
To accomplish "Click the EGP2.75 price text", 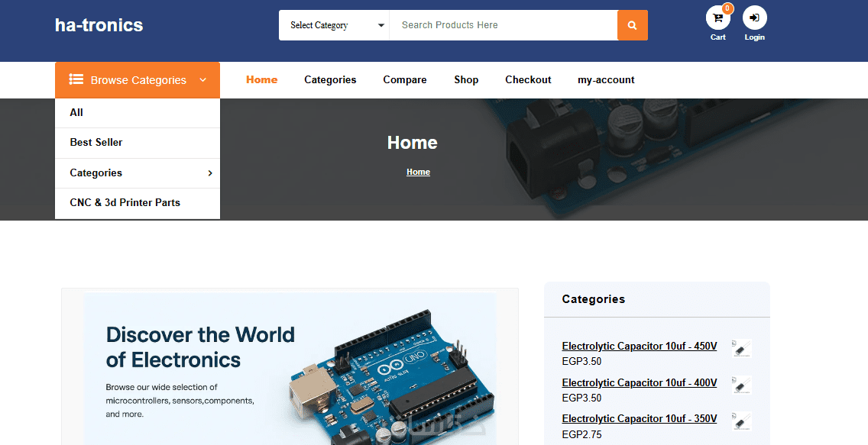I will click(x=581, y=434).
